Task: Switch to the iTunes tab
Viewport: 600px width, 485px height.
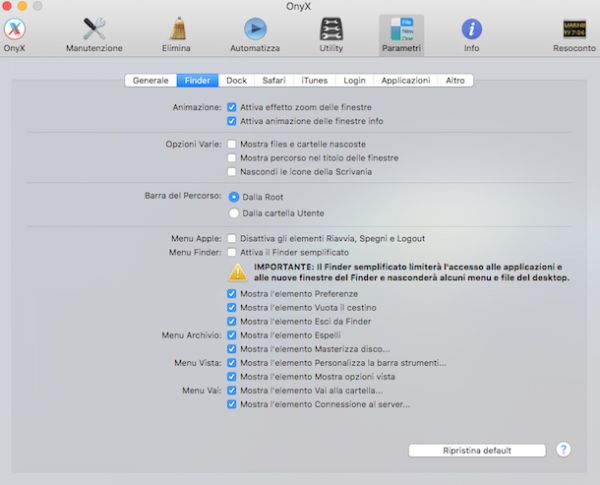Action: tap(315, 80)
